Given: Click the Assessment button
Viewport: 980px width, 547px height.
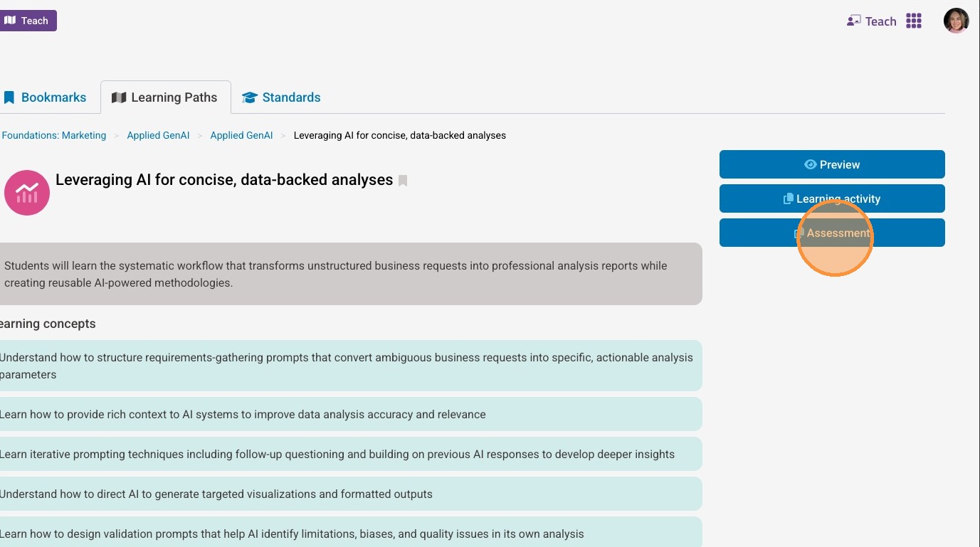Looking at the screenshot, I should pyautogui.click(x=831, y=233).
